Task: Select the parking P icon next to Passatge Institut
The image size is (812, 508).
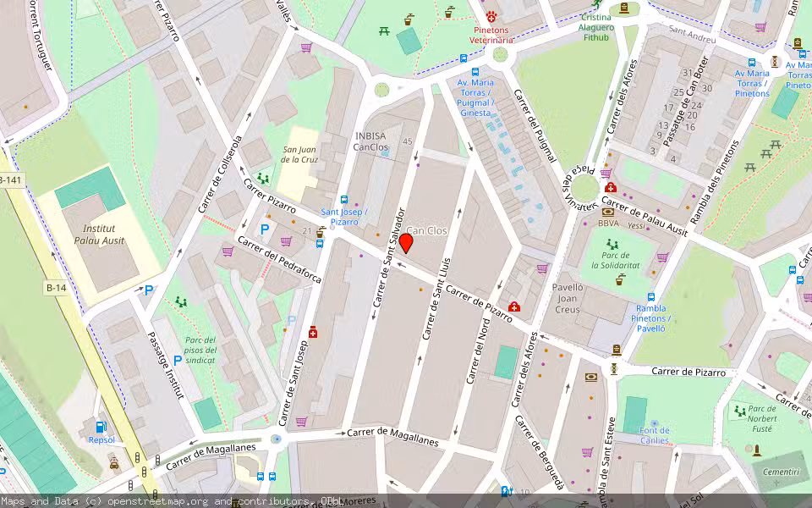Action: coord(178,361)
